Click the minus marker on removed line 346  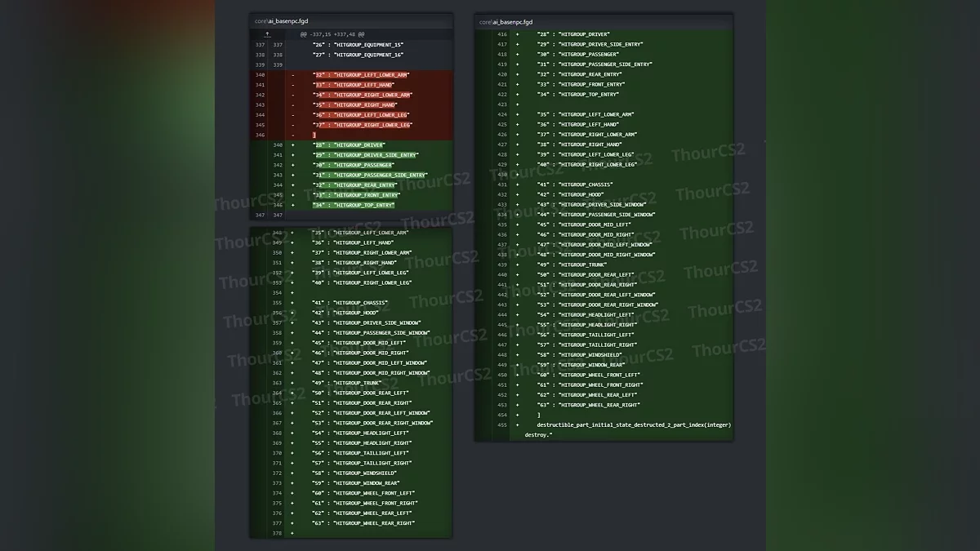click(293, 136)
